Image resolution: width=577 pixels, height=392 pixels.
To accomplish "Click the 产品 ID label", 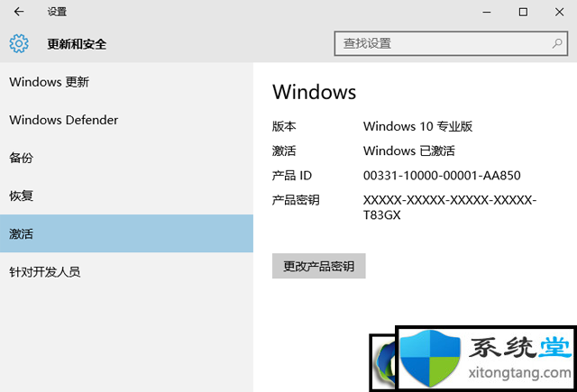I will tap(292, 176).
